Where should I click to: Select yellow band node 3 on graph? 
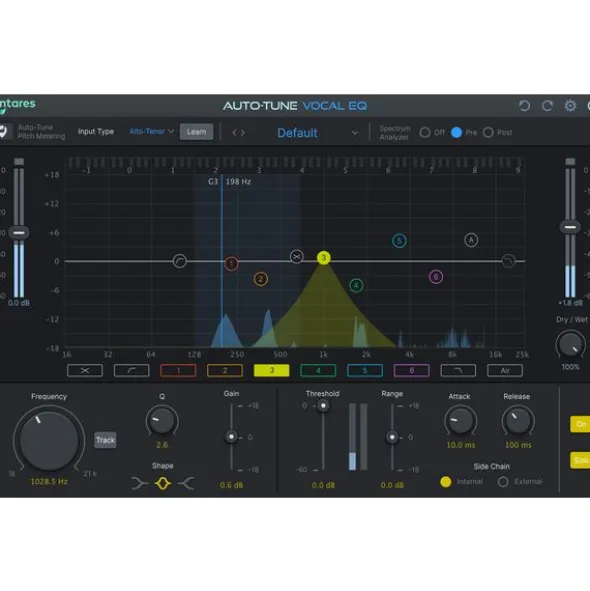[x=323, y=258]
